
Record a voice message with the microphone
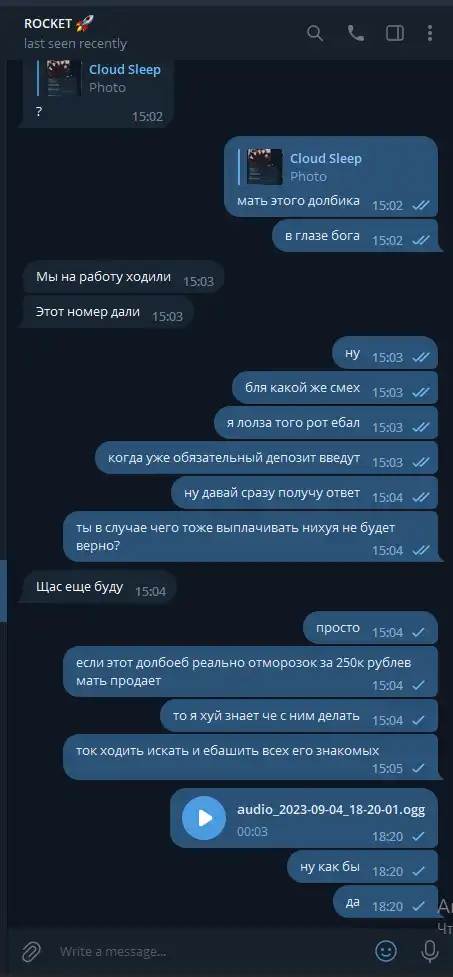pyautogui.click(x=429, y=951)
